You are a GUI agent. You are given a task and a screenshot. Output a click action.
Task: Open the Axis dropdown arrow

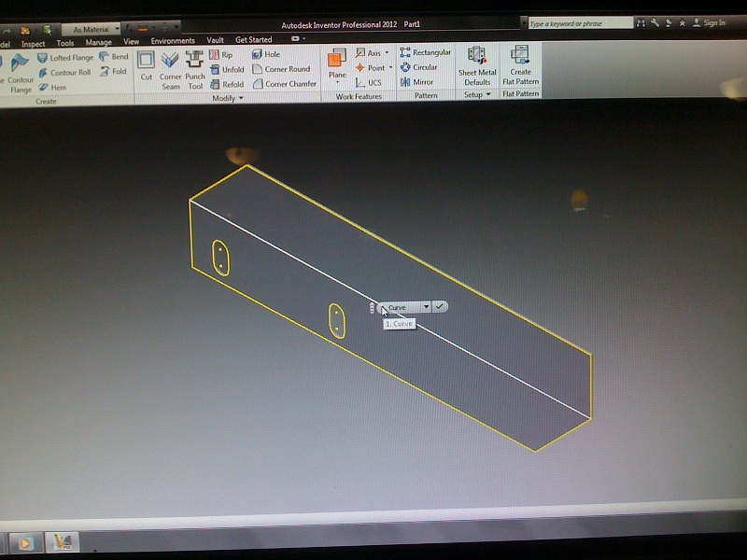coord(387,52)
